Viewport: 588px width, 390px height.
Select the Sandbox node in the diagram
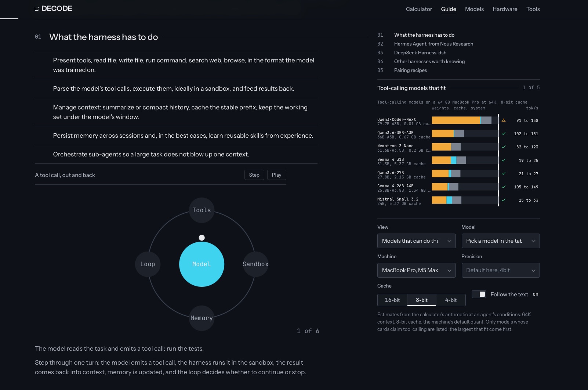(255, 264)
